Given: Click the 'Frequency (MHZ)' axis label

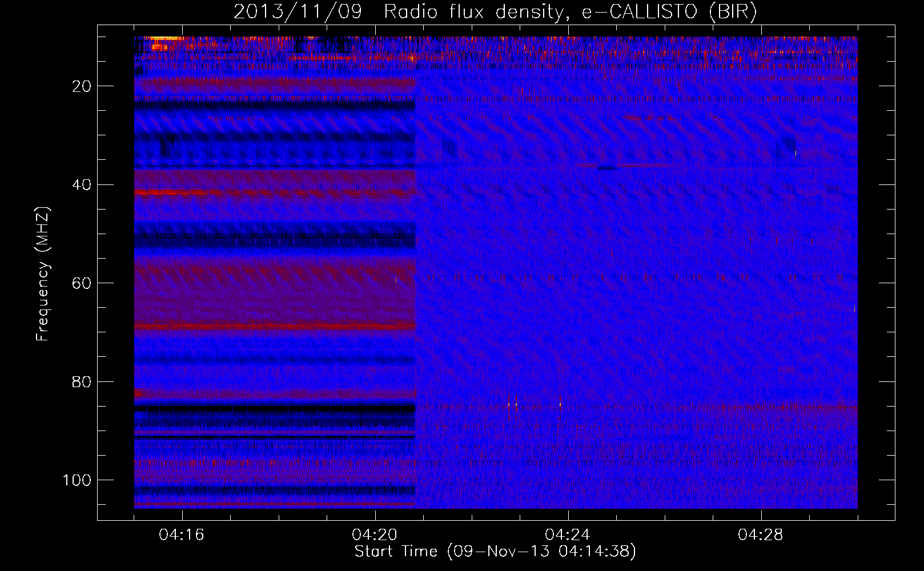Looking at the screenshot, I should click(x=43, y=274).
